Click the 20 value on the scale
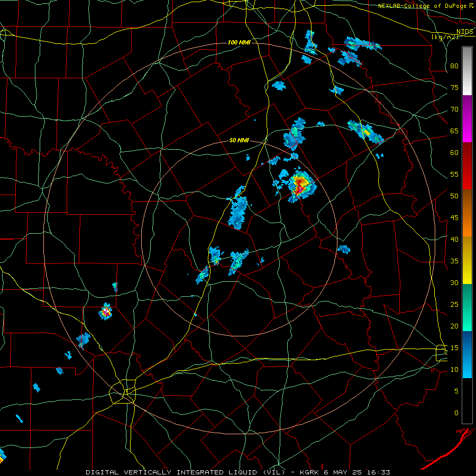The image size is (476, 476). [x=454, y=326]
